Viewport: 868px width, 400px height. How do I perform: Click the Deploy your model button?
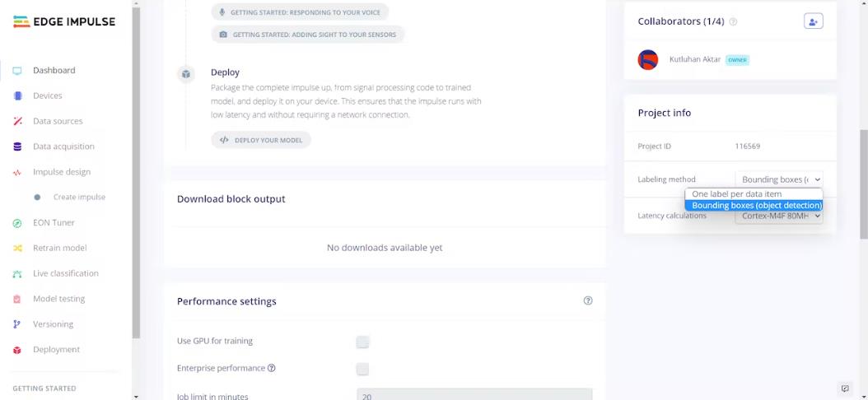[261, 140]
